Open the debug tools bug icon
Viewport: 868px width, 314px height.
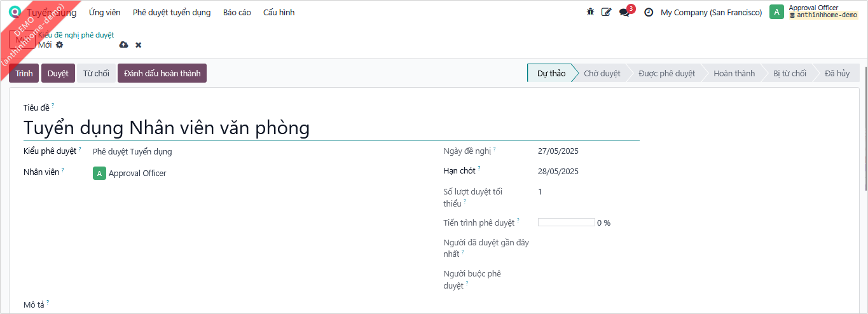coord(590,12)
